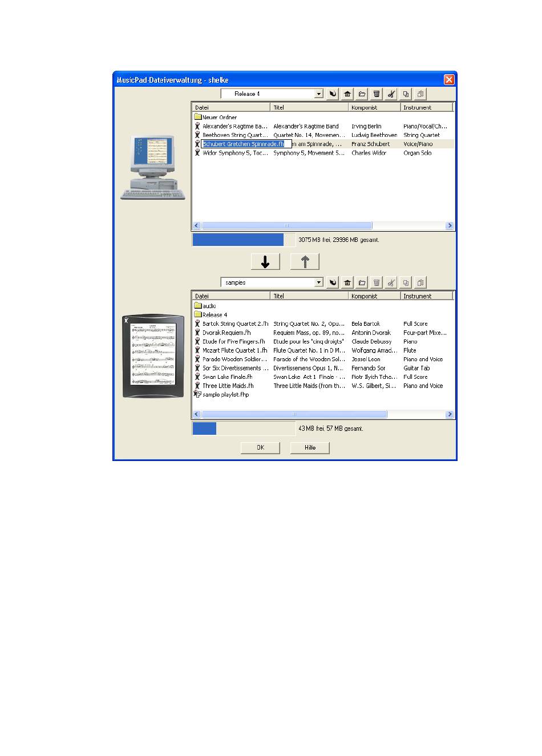Click the file icon of Widor Symphony 5
The height and width of the screenshot is (756, 542).
(197, 153)
